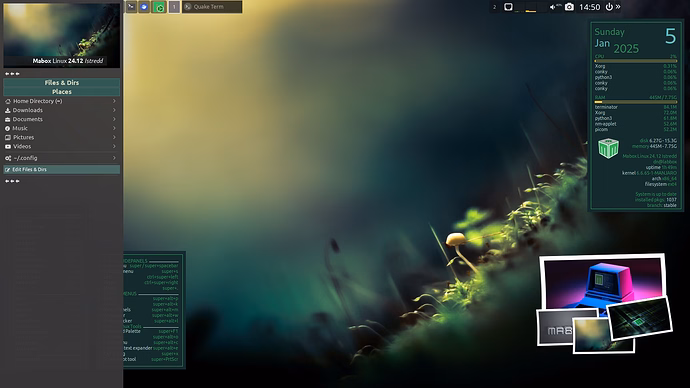Launch the blue web browser icon
The width and height of the screenshot is (690, 388).
click(x=144, y=7)
